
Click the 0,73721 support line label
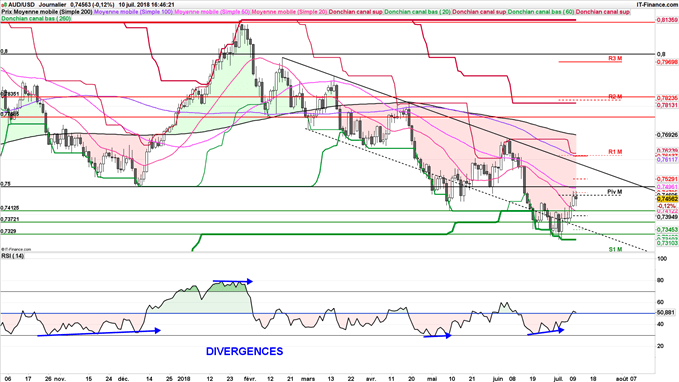click(x=10, y=219)
